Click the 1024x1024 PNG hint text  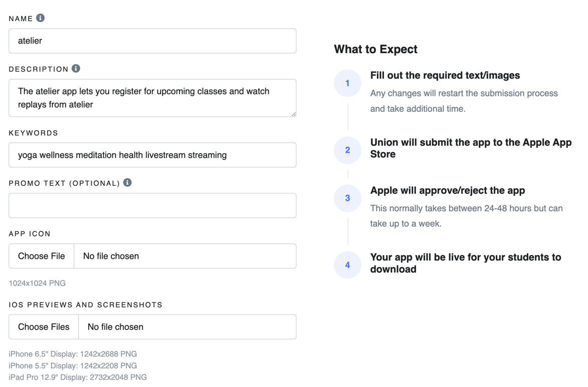tap(37, 283)
